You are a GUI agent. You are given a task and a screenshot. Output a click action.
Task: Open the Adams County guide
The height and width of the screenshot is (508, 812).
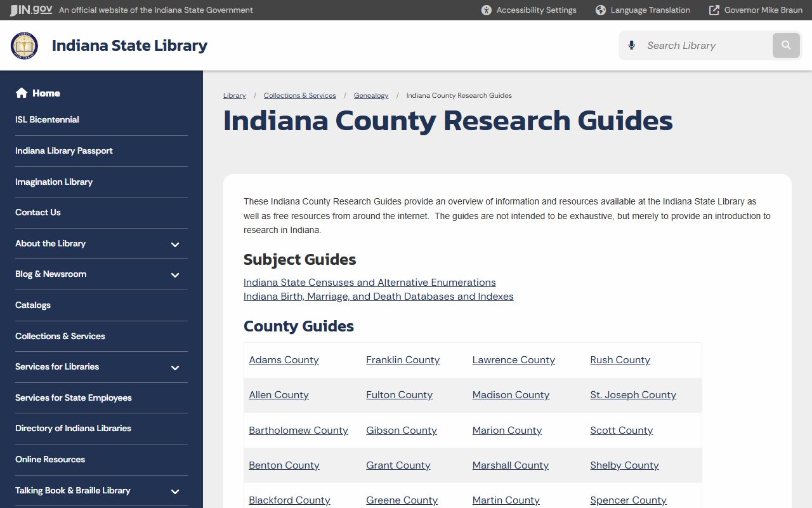tap(284, 360)
